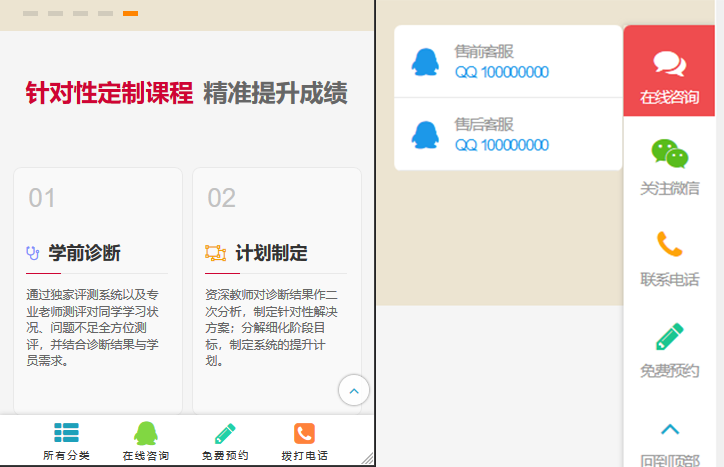The width and height of the screenshot is (724, 467).
Task: Click the 关注微信 sidebar label
Action: 670,188
